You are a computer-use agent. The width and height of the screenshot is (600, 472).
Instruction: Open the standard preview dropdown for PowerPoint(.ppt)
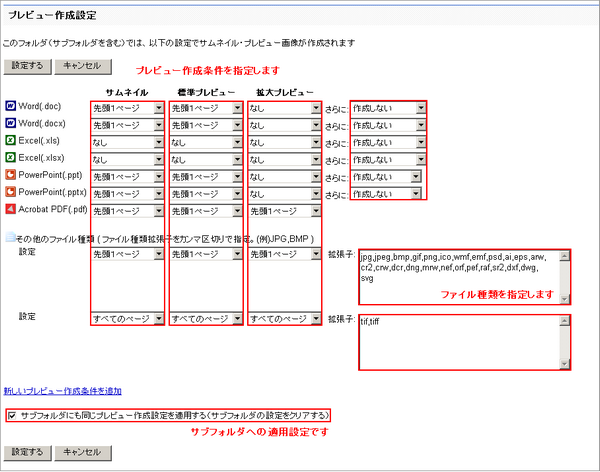[x=206, y=177]
